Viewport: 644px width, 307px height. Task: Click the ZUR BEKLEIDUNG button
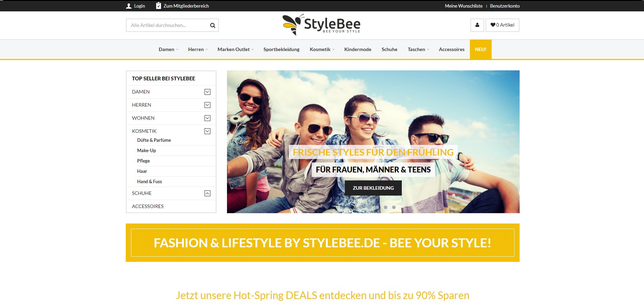373,188
